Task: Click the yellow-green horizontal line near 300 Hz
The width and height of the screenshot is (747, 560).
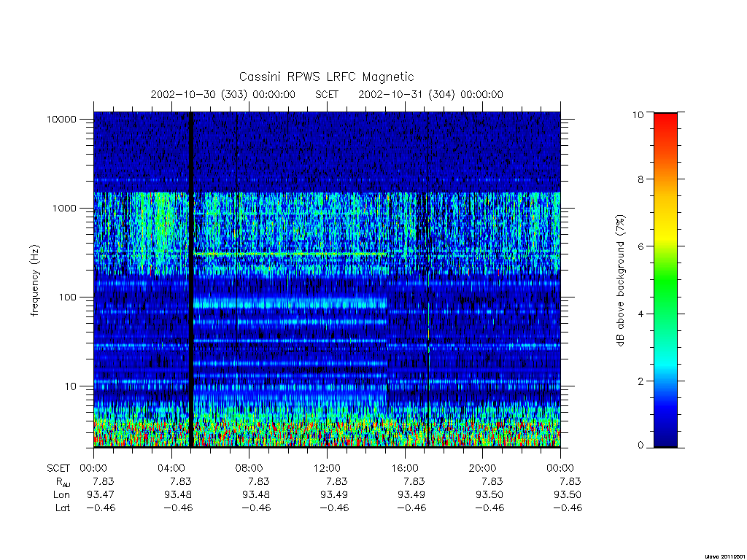Action: tap(290, 254)
